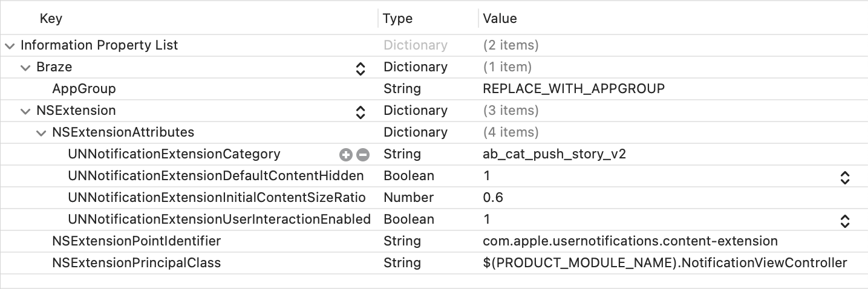Edit the ab_cat_push_story_v2 value
This screenshot has width=868, height=289.
tap(554, 154)
